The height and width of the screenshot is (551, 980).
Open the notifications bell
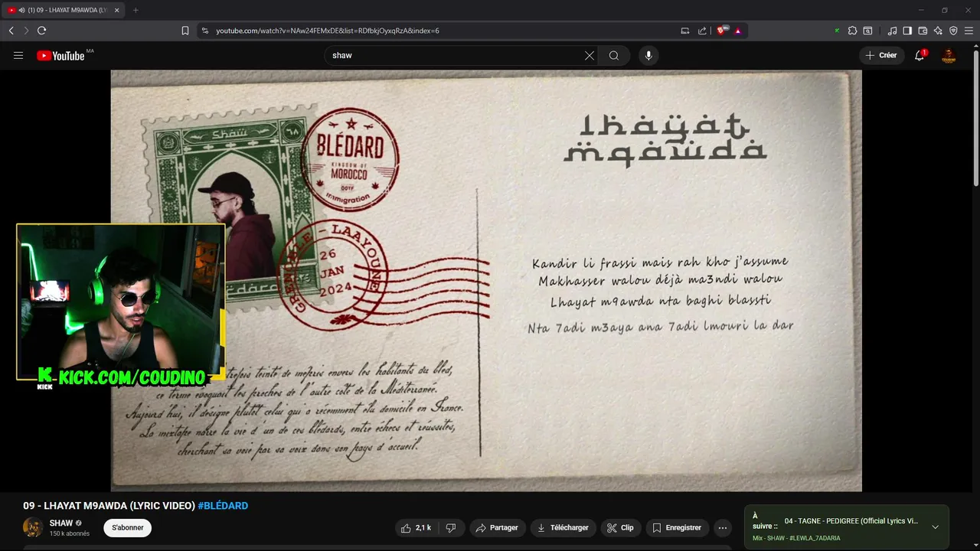tap(920, 55)
